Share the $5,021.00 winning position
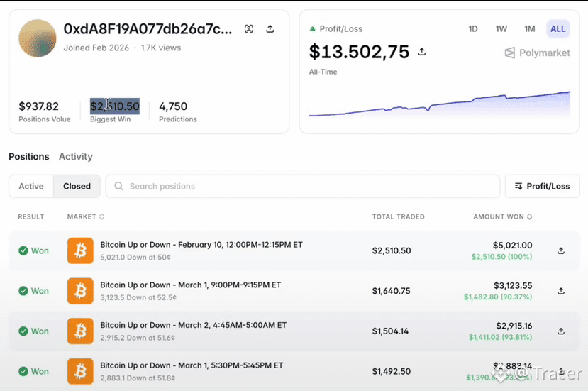The image size is (588, 391). tap(561, 250)
